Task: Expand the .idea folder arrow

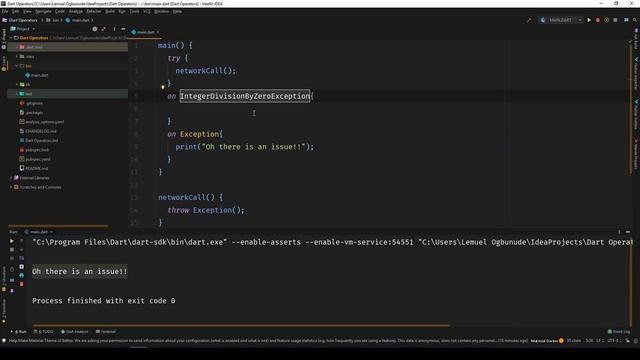Action: (x=16, y=56)
